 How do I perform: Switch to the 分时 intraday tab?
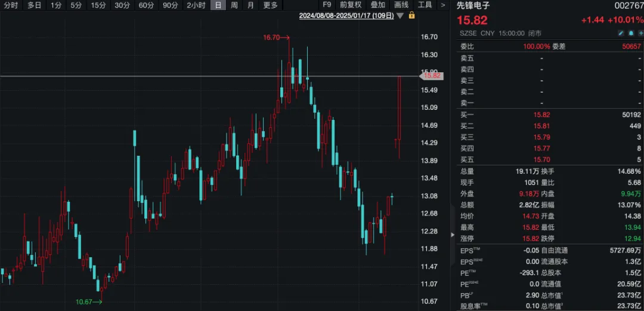point(11,5)
